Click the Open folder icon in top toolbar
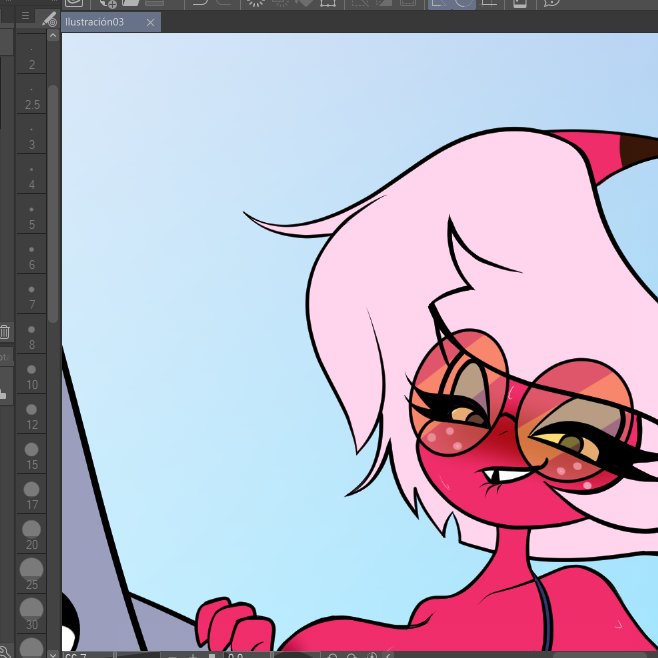658x658 pixels. [x=131, y=3]
